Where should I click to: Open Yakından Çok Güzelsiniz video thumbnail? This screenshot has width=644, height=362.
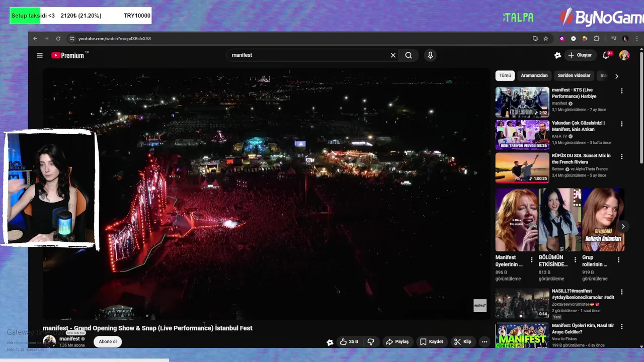click(522, 135)
